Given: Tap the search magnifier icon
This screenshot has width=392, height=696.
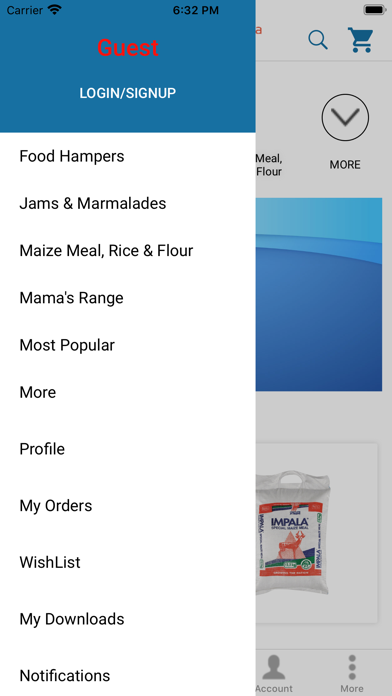Looking at the screenshot, I should (x=318, y=40).
